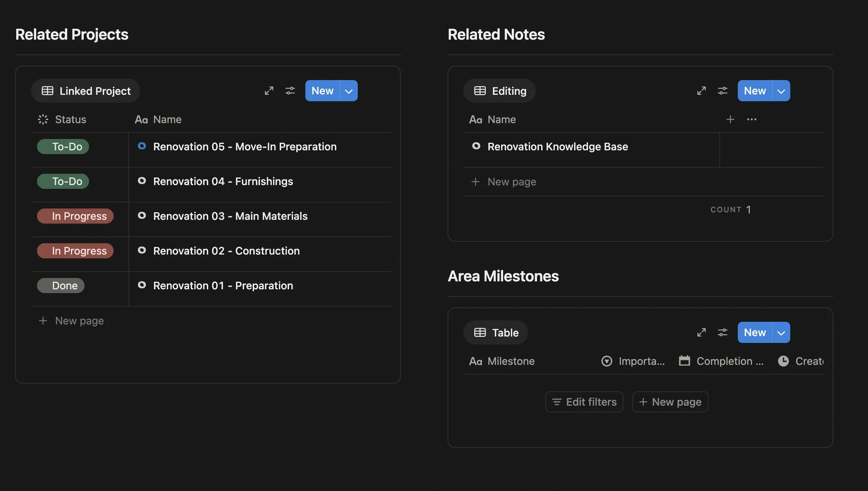This screenshot has width=868, height=491.
Task: Change In Progress status of Renovation 02 row
Action: 75,251
